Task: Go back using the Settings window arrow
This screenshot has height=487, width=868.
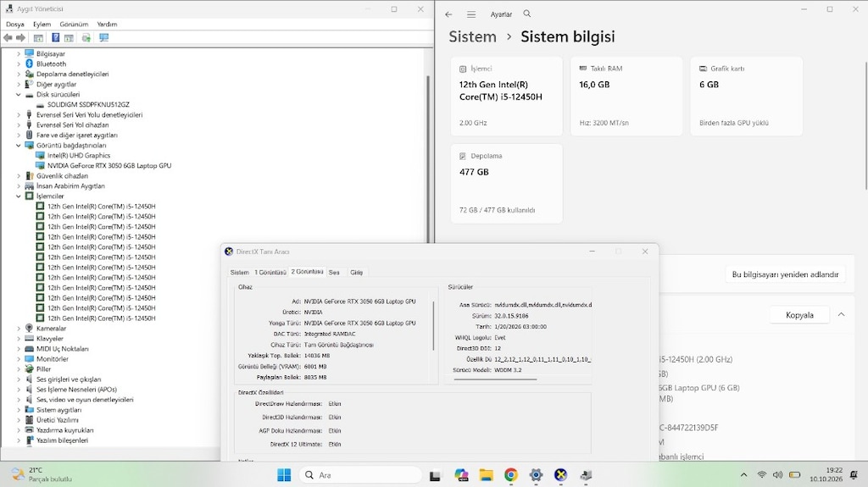Action: (448, 14)
